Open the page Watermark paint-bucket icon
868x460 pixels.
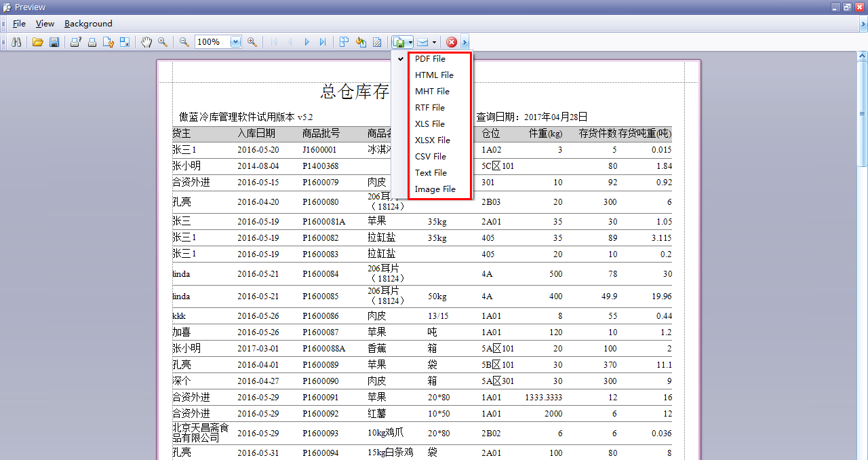[x=360, y=41]
